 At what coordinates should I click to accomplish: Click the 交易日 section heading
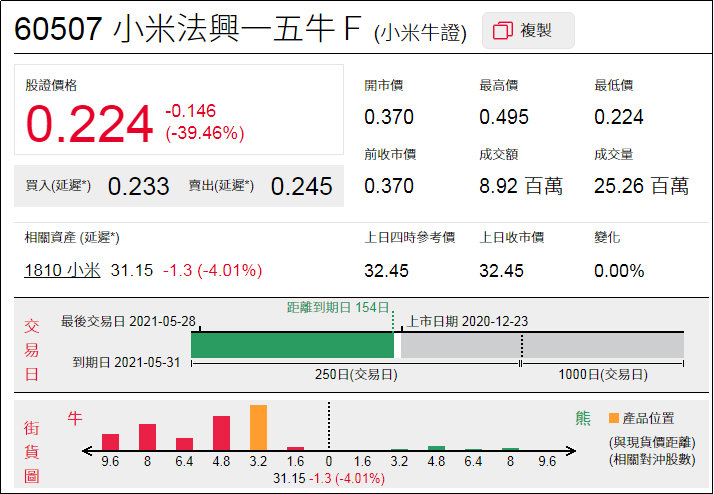31,350
